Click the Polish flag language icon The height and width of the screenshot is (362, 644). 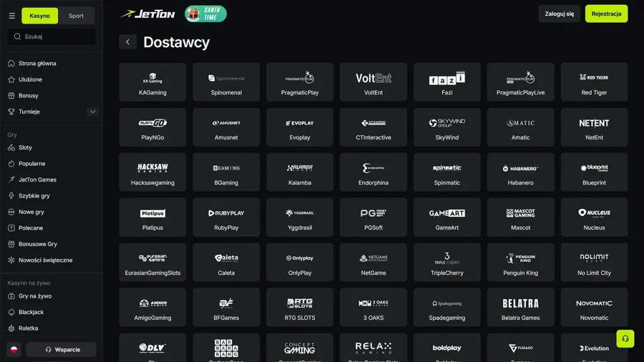14,349
